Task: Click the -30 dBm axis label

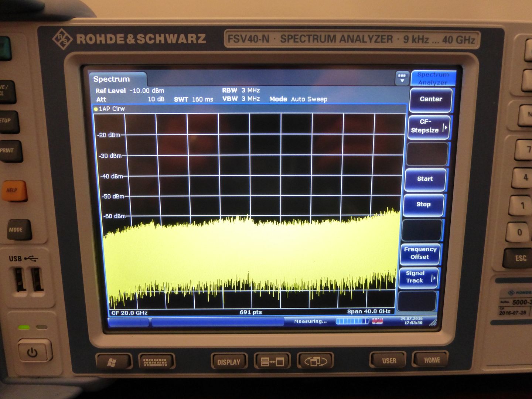Action: pos(110,156)
